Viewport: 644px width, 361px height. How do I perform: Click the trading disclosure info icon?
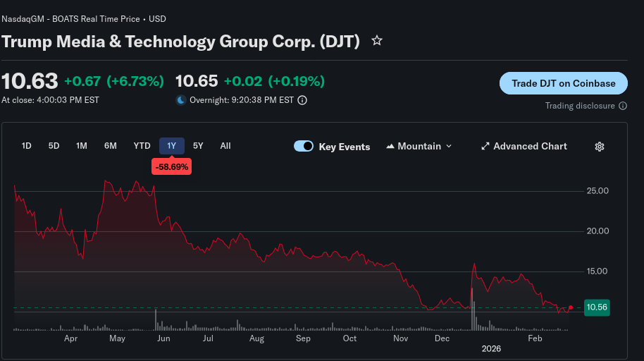622,106
